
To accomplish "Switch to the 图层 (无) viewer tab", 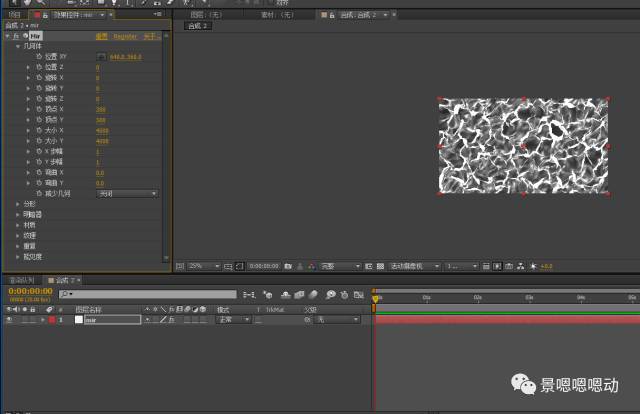I will click(206, 15).
